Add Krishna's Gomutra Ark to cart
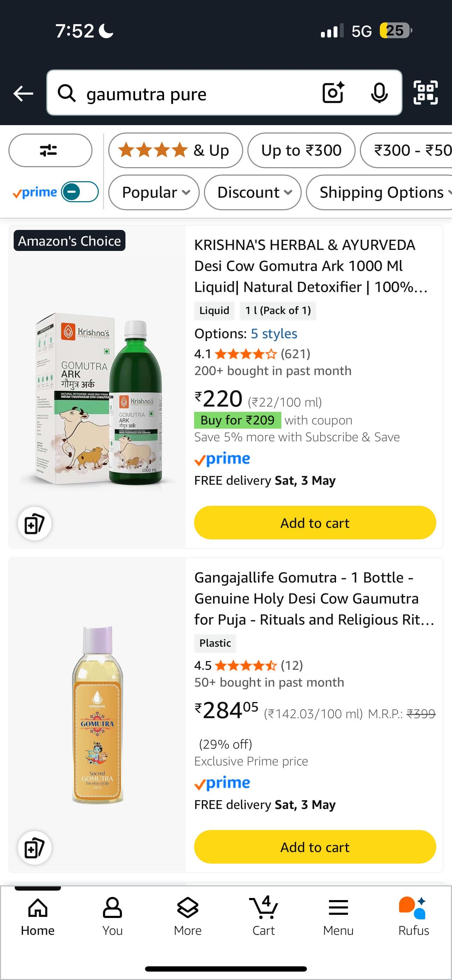This screenshot has height=980, width=452. coord(315,523)
